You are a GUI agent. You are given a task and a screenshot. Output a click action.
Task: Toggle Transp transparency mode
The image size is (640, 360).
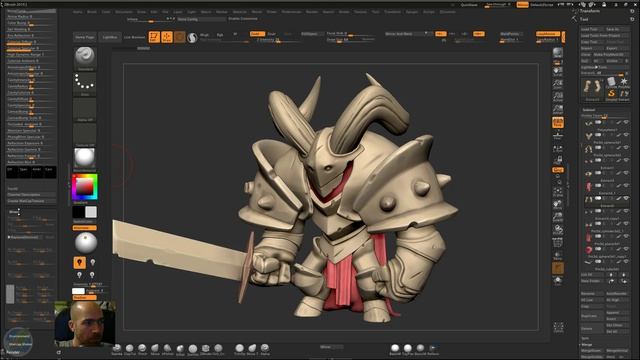click(x=558, y=256)
